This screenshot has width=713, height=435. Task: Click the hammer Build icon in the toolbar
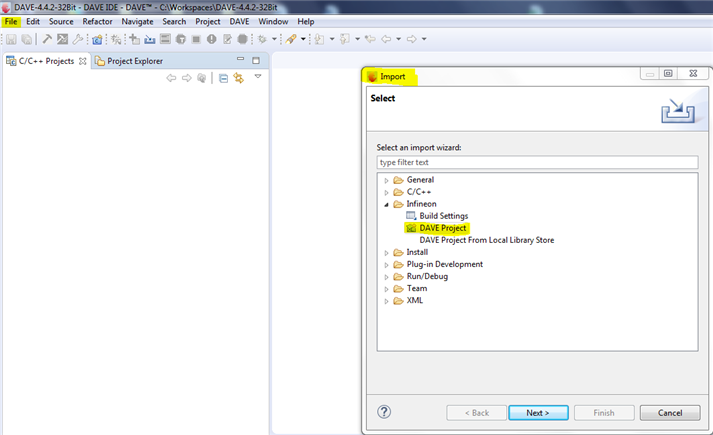[46, 39]
